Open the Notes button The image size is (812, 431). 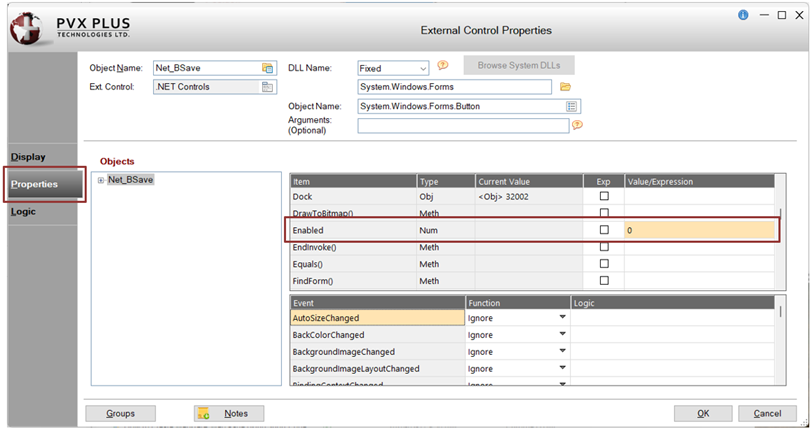(x=229, y=413)
